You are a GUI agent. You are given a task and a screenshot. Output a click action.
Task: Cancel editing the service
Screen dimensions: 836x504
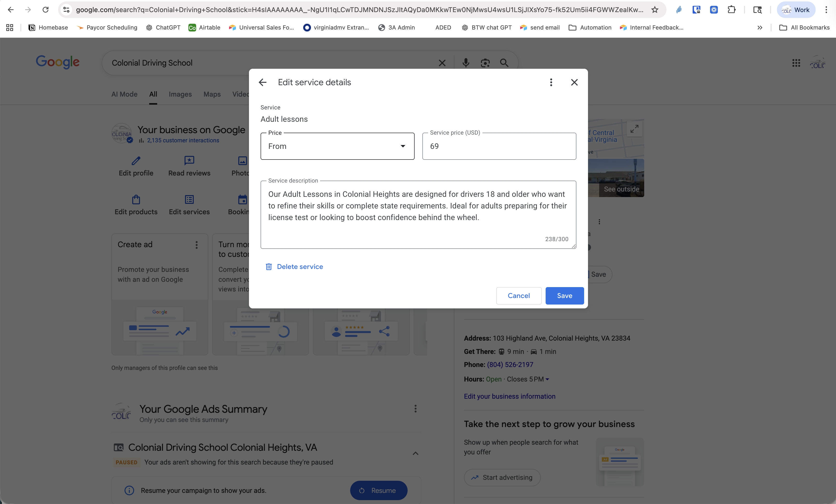pyautogui.click(x=519, y=296)
